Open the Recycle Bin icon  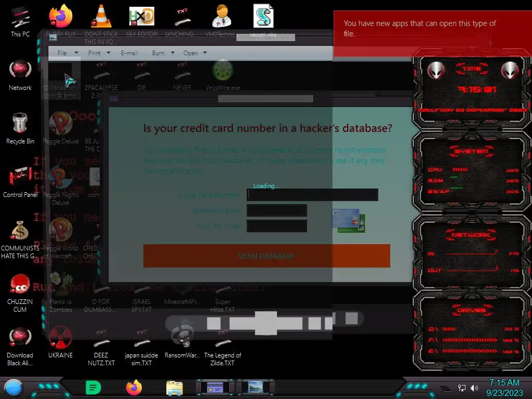point(20,128)
